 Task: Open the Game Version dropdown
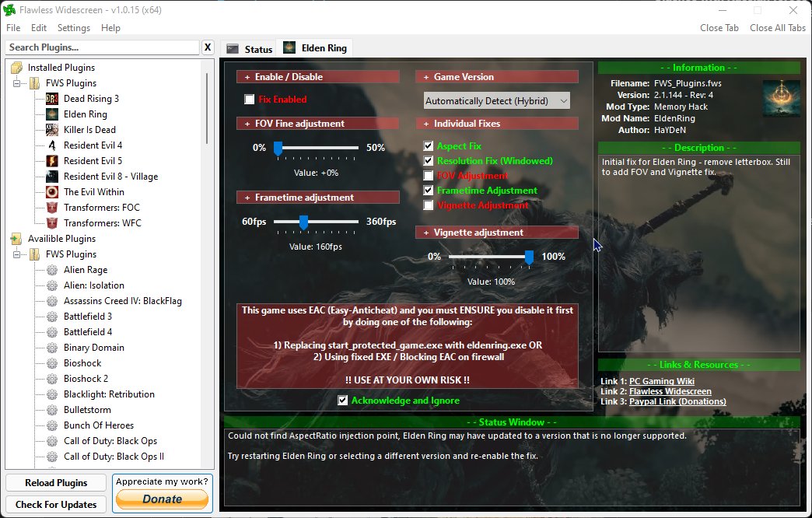(497, 101)
